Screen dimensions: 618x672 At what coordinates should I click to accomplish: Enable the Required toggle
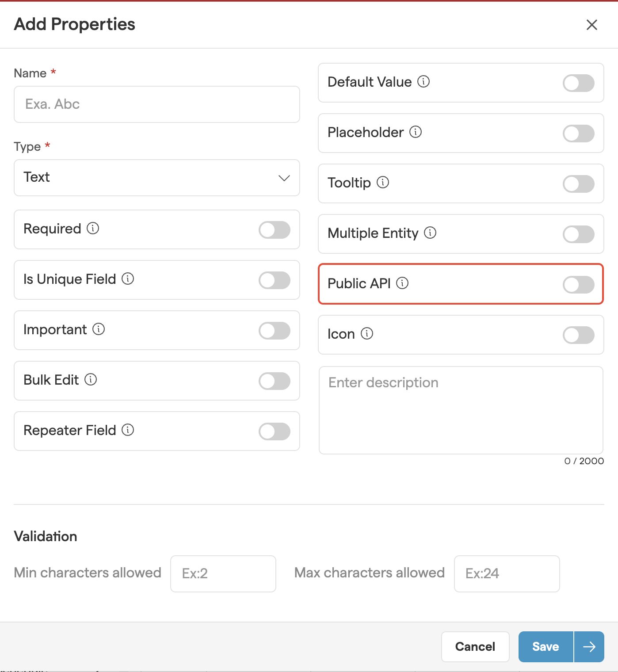coord(275,230)
